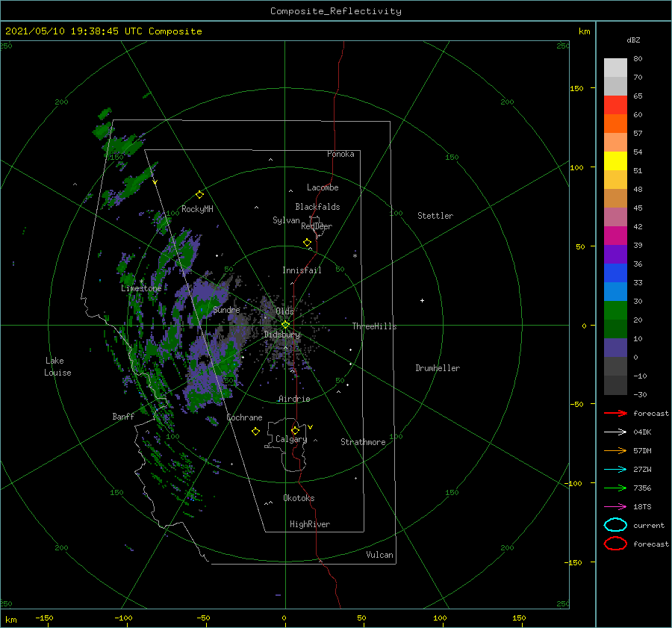This screenshot has width=672, height=628.
Task: Click the Lake Louise label
Action: point(57,367)
